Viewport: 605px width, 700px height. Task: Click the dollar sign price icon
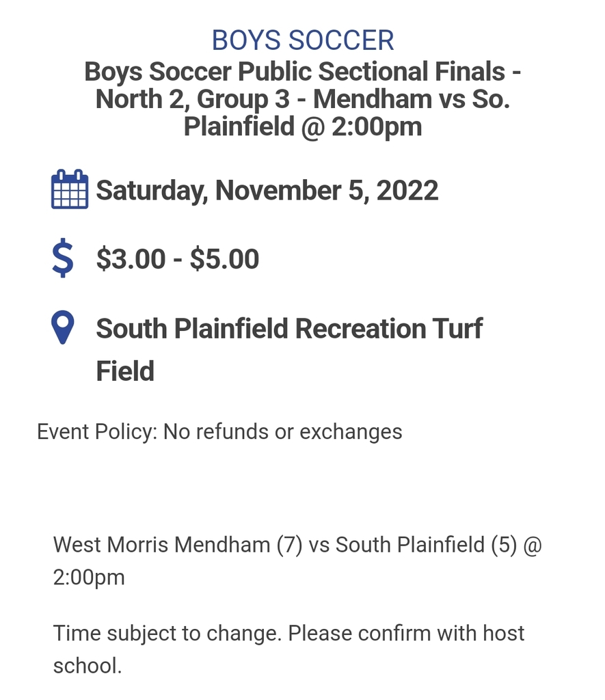pyautogui.click(x=63, y=258)
